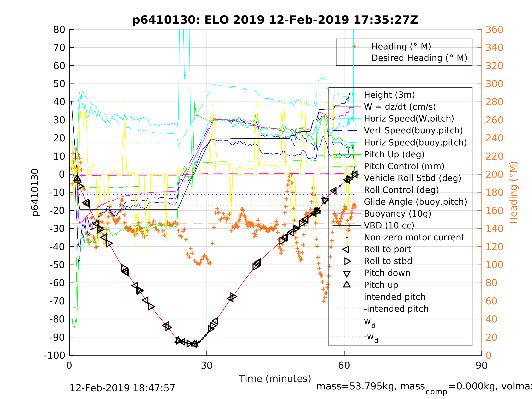Click the Non-zero motor current legend dot
The image size is (532, 399).
tap(347, 238)
